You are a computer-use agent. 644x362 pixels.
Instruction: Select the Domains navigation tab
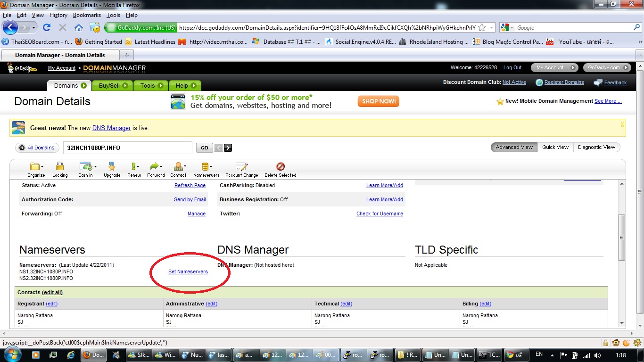coord(70,85)
